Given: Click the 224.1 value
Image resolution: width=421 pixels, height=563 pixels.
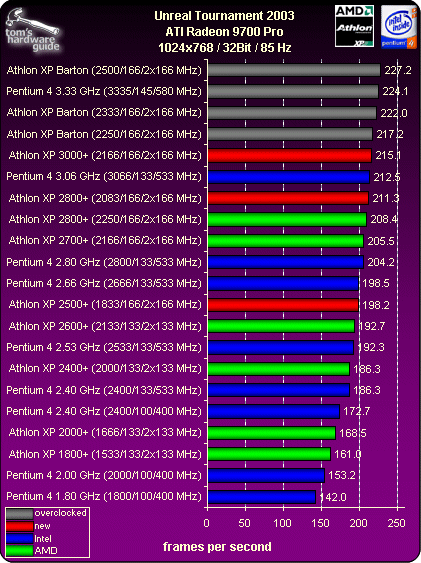Looking at the screenshot, I should pyautogui.click(x=395, y=92).
